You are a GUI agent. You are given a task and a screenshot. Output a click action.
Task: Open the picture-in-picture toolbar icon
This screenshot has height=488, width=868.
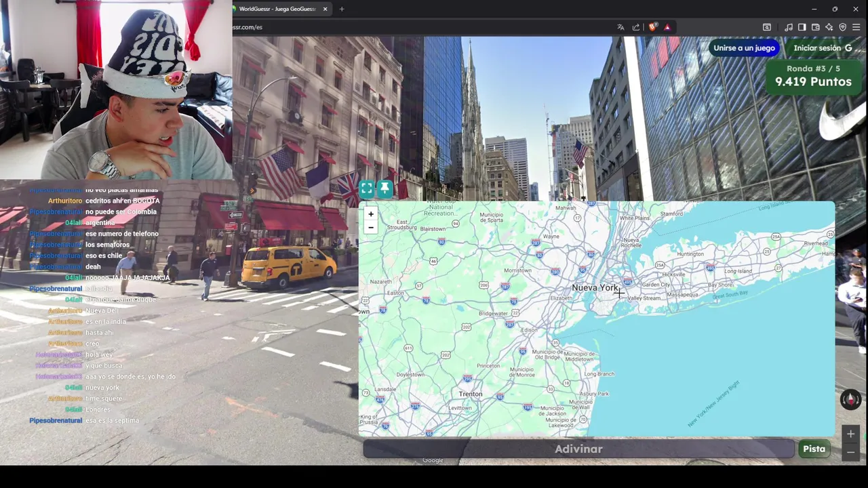[x=767, y=27]
